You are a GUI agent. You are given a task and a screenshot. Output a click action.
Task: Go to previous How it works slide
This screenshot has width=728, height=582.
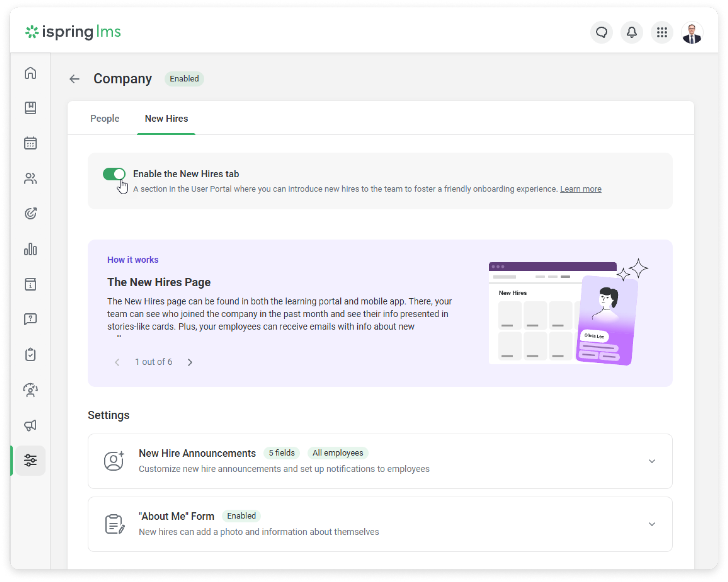(x=117, y=362)
